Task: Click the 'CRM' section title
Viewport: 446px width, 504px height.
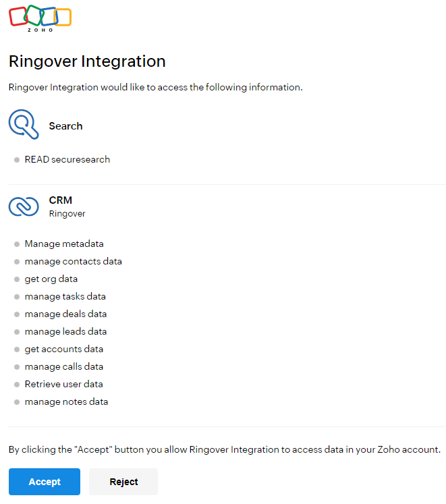Action: pyautogui.click(x=61, y=200)
